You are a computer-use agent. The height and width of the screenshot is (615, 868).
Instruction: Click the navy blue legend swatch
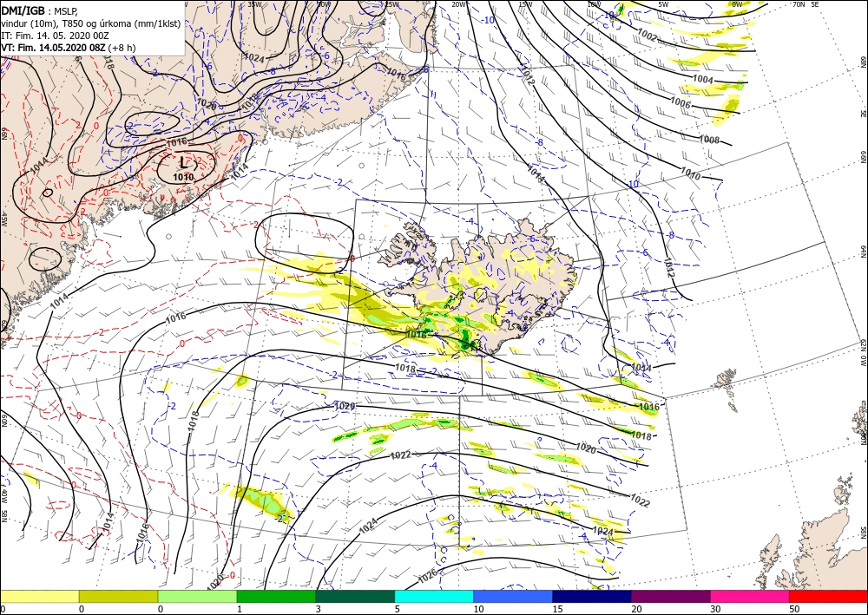point(592,596)
